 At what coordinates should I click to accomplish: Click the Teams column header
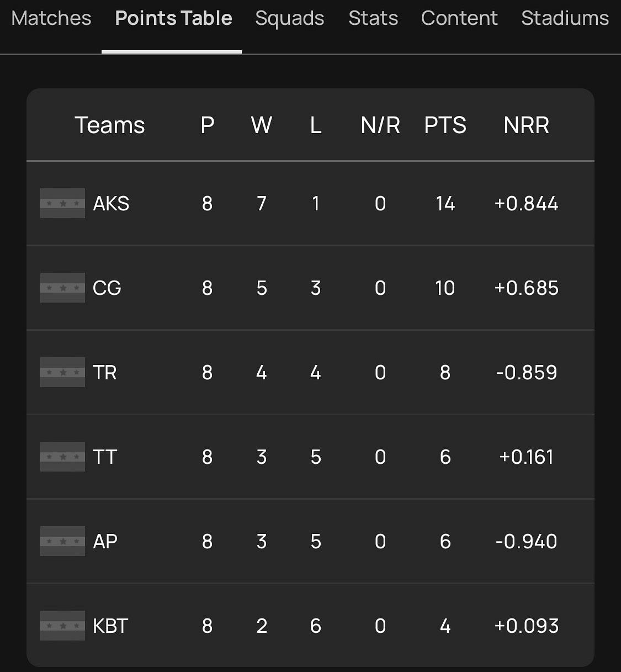click(109, 125)
